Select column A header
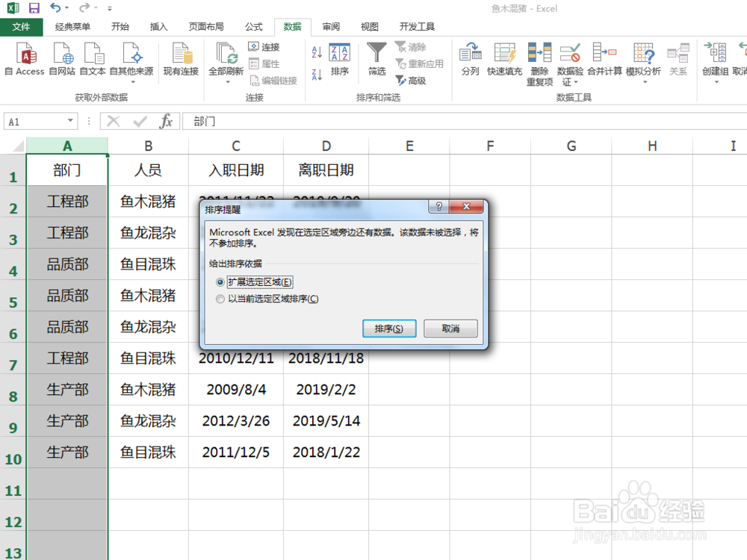The width and height of the screenshot is (747, 560). click(x=67, y=146)
